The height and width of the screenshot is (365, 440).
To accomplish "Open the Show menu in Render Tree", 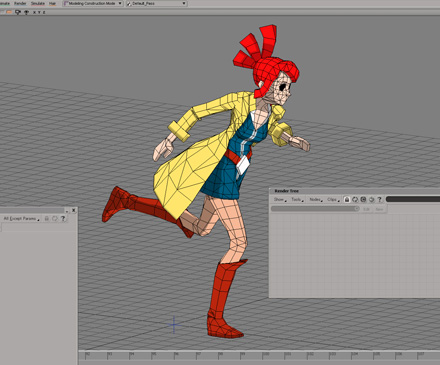I will coord(280,199).
